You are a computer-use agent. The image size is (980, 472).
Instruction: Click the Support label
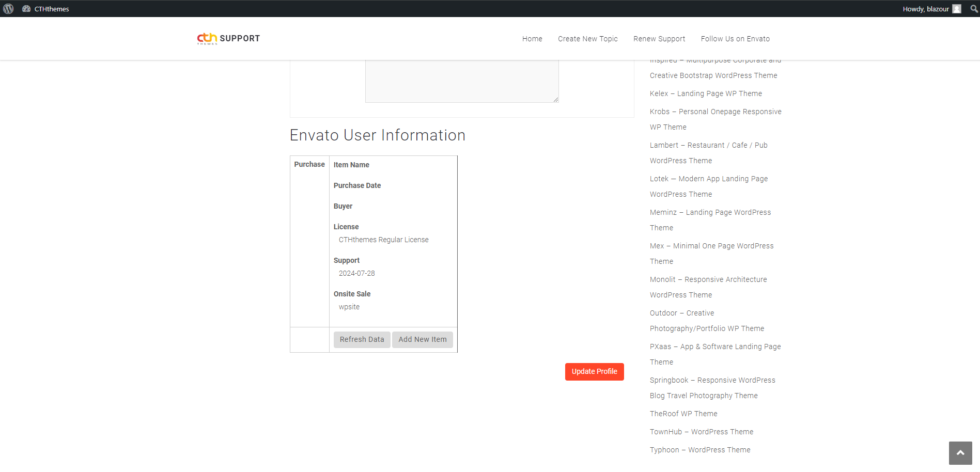click(347, 260)
